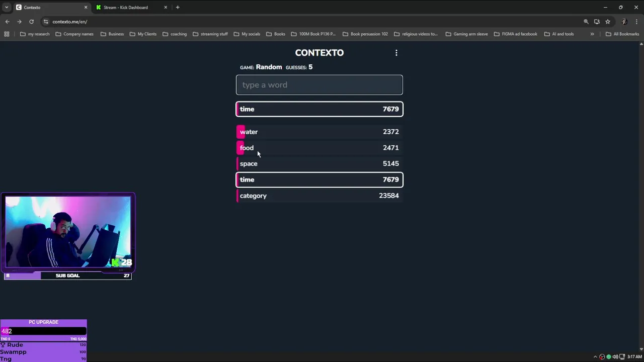Click the 3:17 AM clock
Screen dimensions: 644x362
coord(634,357)
